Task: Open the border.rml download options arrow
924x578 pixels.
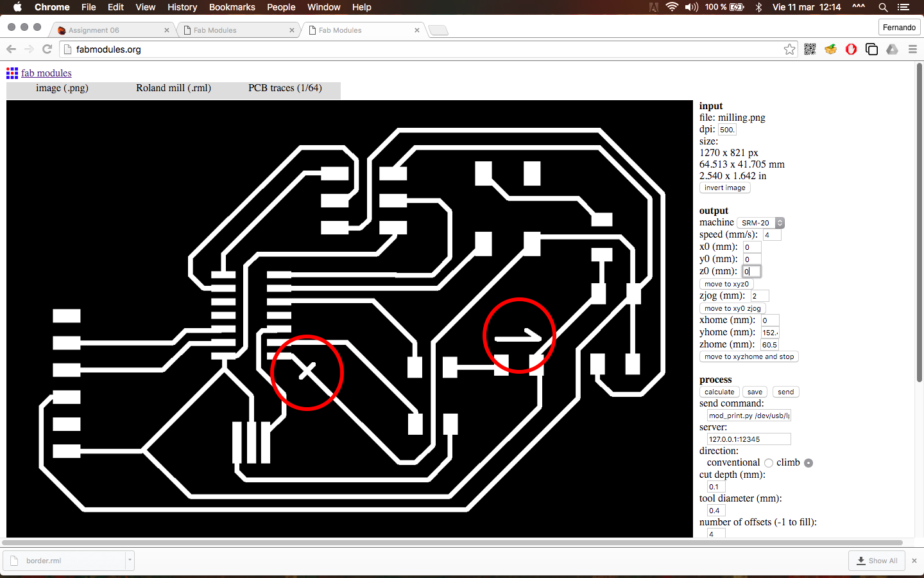Action: [130, 560]
